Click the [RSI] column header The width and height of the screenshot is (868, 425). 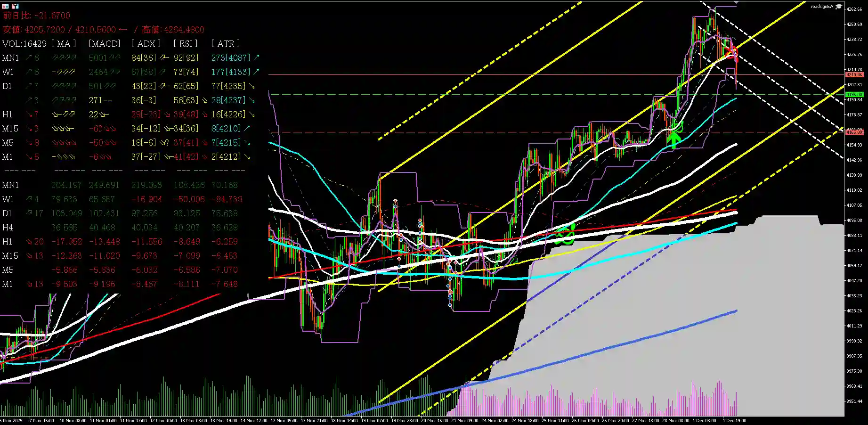tap(185, 44)
